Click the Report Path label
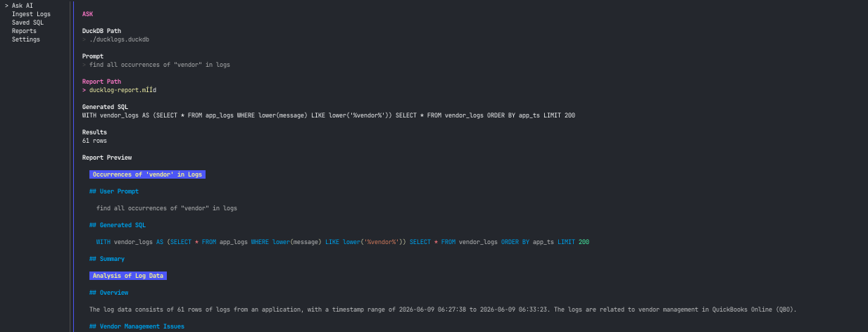868x332 pixels. point(101,82)
